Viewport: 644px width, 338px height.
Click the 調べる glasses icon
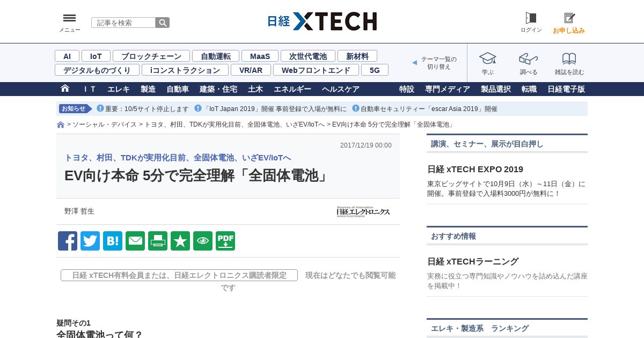529,58
